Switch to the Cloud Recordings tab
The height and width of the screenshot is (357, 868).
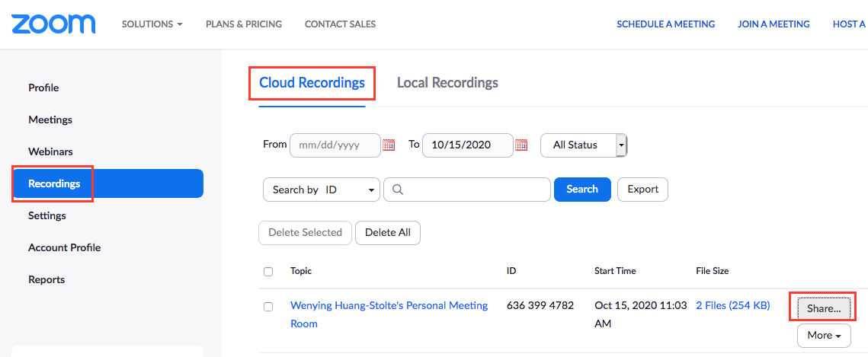click(x=312, y=83)
